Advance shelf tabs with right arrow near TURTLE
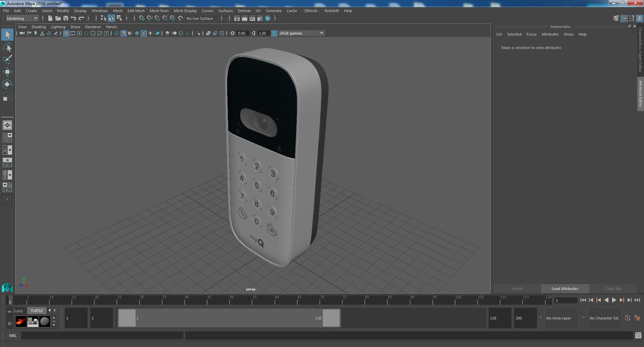The image size is (644, 347). [55, 310]
